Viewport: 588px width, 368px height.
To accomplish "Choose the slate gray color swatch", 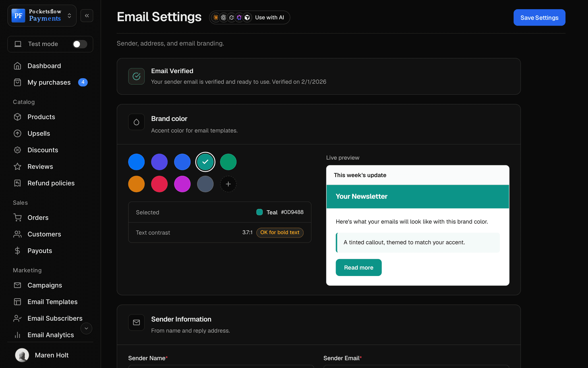I will (x=205, y=184).
